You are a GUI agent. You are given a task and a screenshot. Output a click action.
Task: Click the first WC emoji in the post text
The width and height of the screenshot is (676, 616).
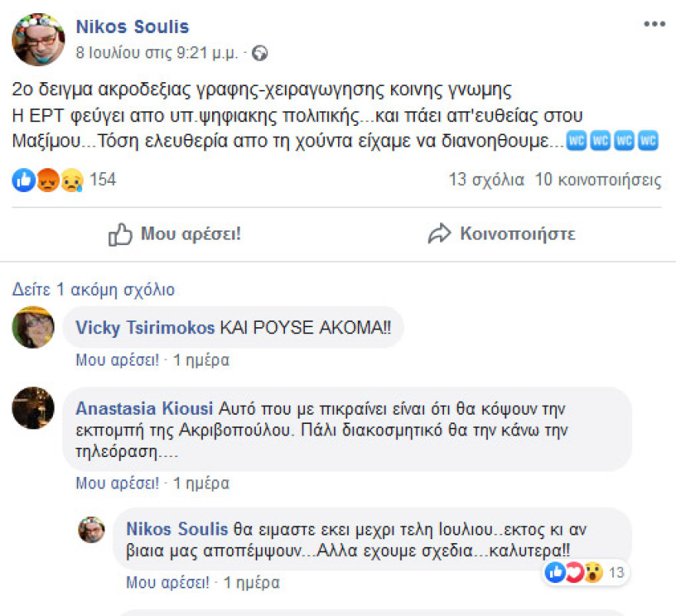tap(576, 141)
